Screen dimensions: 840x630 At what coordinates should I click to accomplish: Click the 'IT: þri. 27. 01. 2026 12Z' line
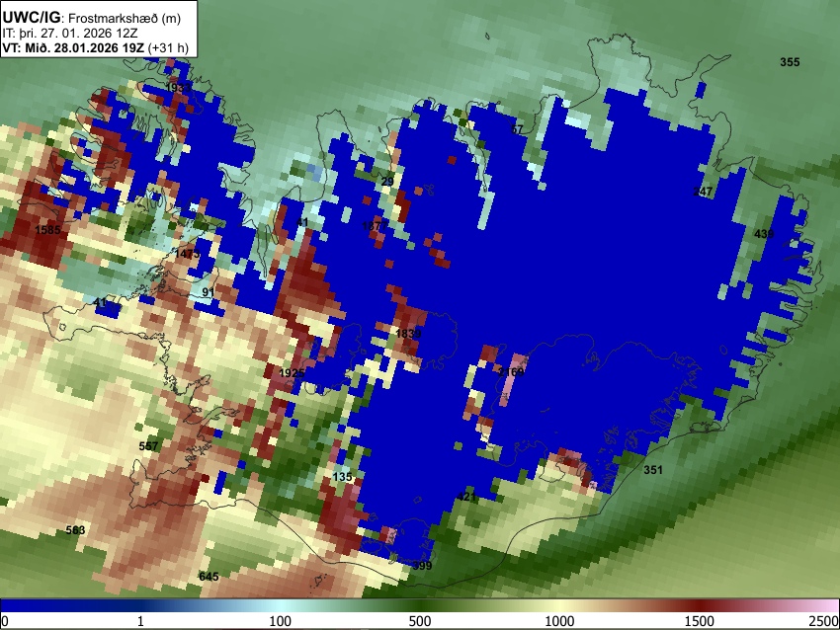69,34
